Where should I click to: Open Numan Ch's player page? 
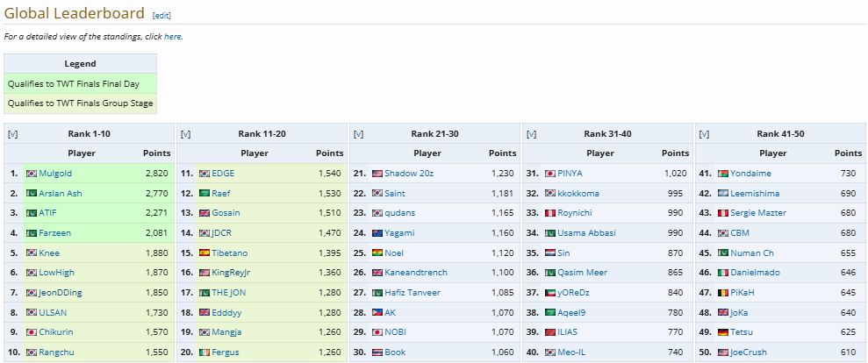[752, 253]
